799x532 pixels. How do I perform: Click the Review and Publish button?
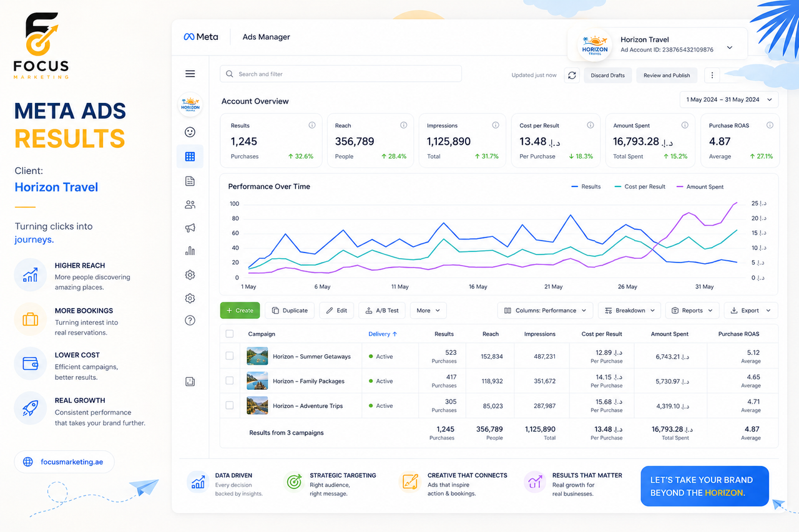click(x=667, y=75)
